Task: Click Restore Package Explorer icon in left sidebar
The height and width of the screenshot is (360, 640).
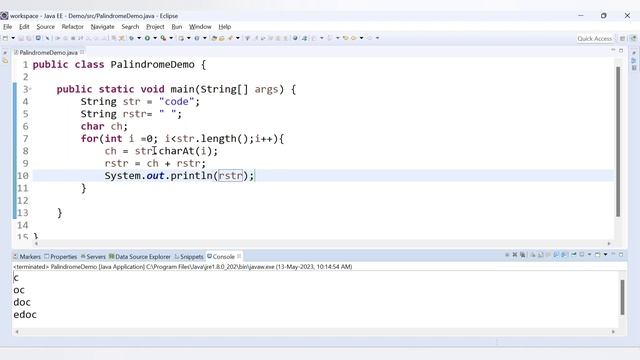Action: click(5, 61)
